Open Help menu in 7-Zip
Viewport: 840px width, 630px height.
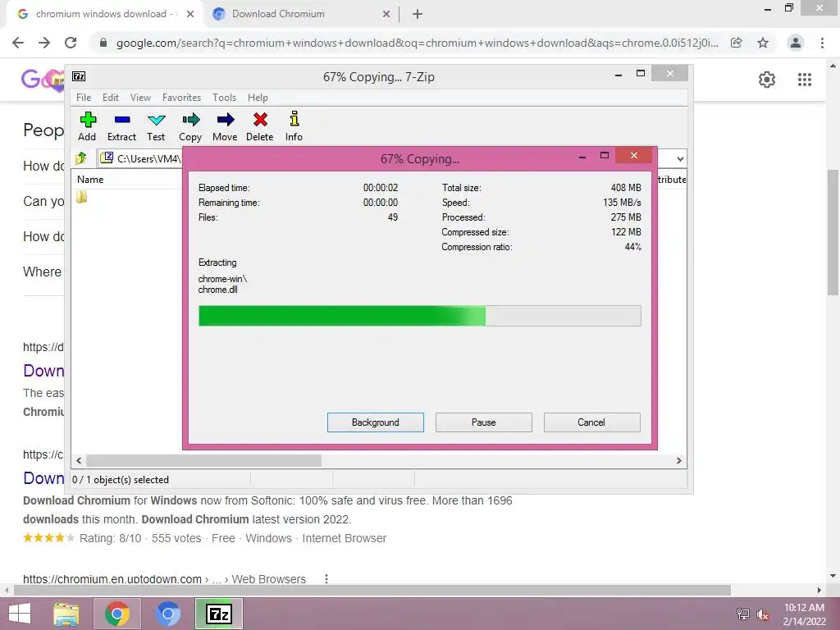[258, 98]
